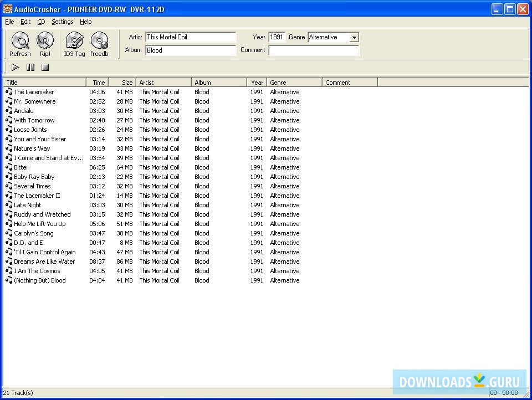The height and width of the screenshot is (400, 532).
Task: Click note icon for Bitter
Action: (9, 167)
